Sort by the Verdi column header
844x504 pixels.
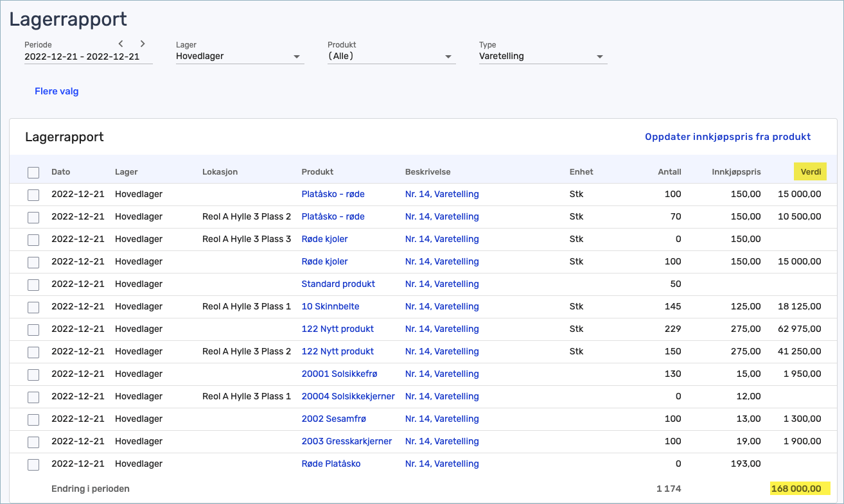point(810,171)
